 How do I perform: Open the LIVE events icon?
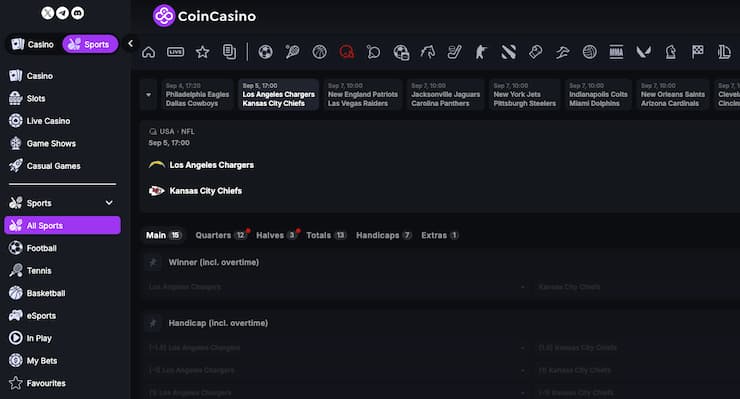[176, 52]
